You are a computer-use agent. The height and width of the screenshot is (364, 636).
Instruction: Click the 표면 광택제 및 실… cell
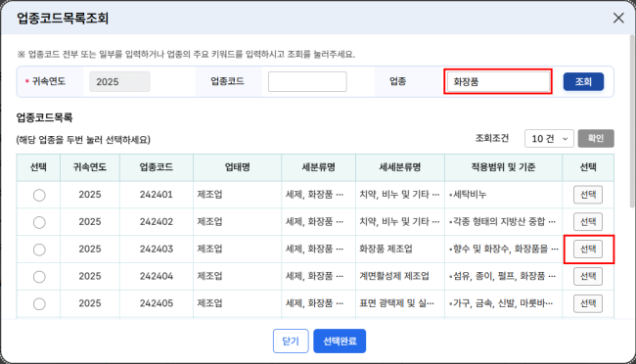400,303
